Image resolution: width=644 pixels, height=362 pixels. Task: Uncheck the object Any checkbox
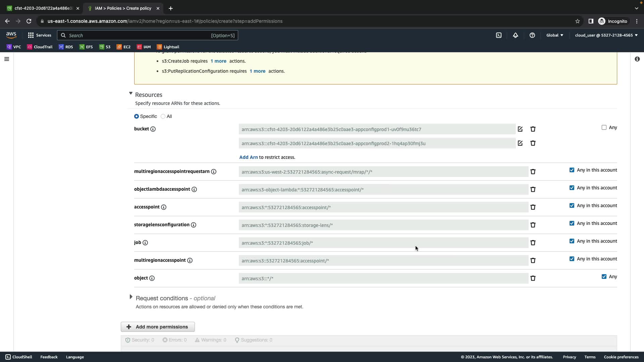(x=604, y=277)
